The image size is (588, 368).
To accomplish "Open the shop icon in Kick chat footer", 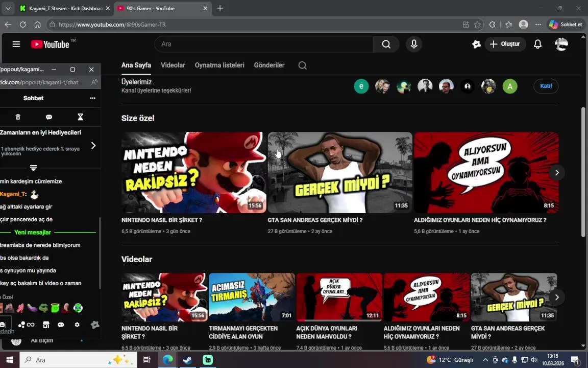I will [x=46, y=325].
